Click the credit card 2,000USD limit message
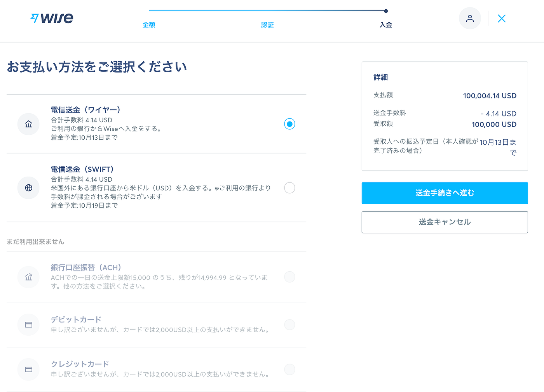544x392 pixels. click(x=161, y=375)
